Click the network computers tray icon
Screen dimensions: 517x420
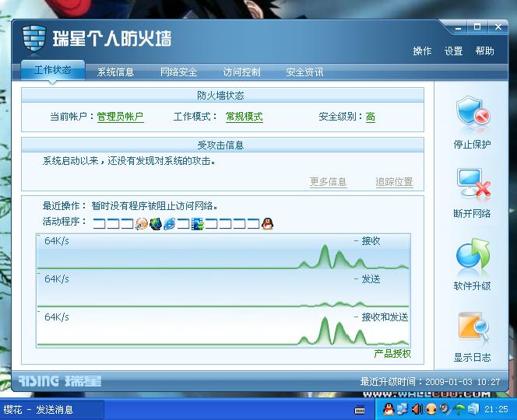point(402,409)
